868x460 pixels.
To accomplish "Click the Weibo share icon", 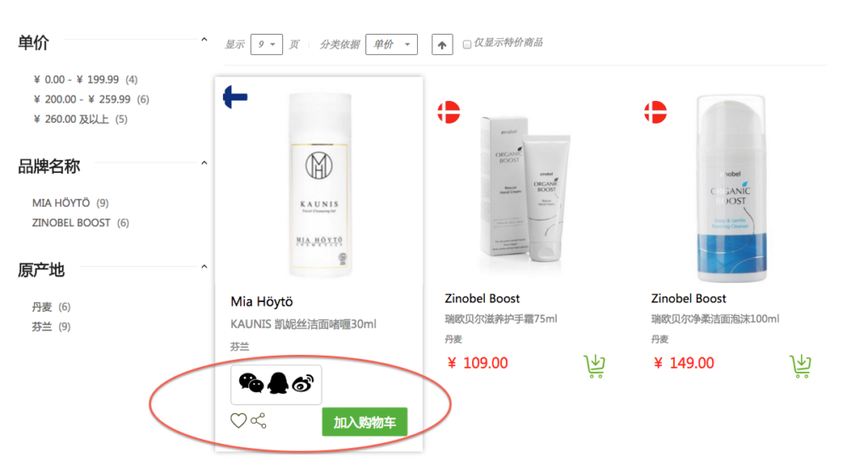I will coord(303,384).
